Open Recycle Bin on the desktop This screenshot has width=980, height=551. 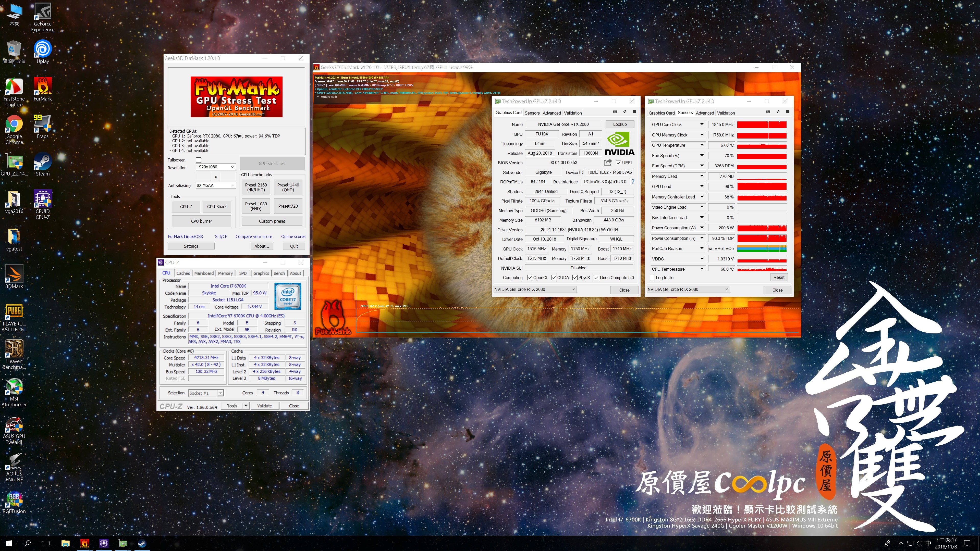click(x=14, y=52)
